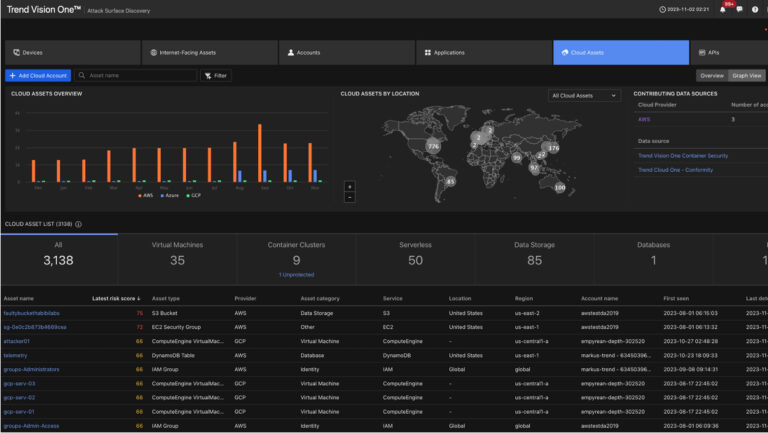This screenshot has width=768, height=433.
Task: Open the groups-Administrators asset link
Action: [31, 370]
